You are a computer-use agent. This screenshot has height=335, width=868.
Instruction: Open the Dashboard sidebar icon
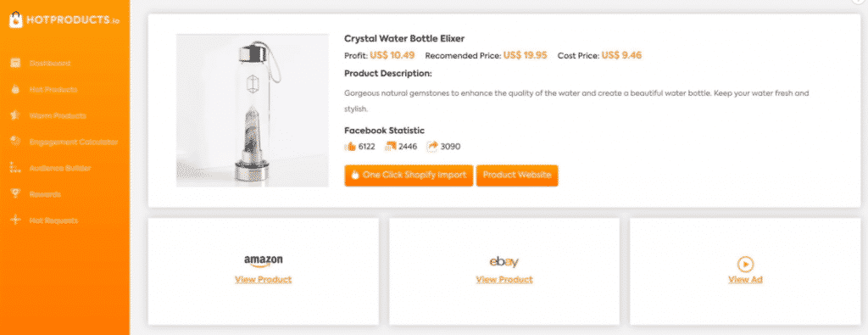(x=15, y=63)
